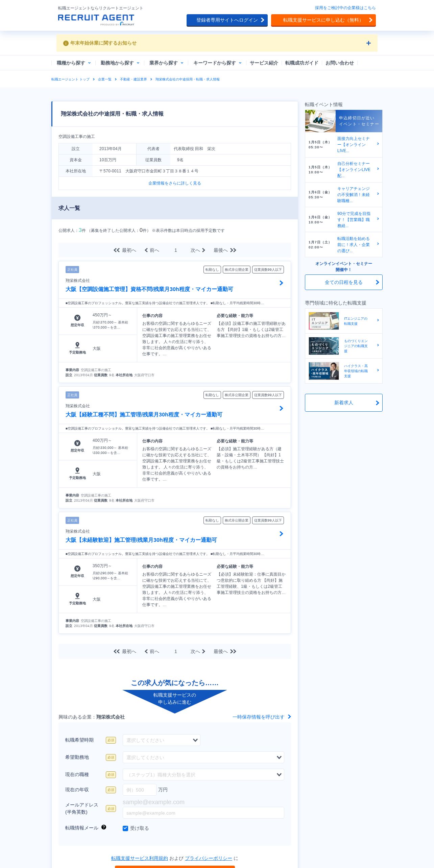Image resolution: width=434 pixels, height=868 pixels.
Task: Open event 転職活動を始める前に on 1月7日
Action: coord(344,245)
